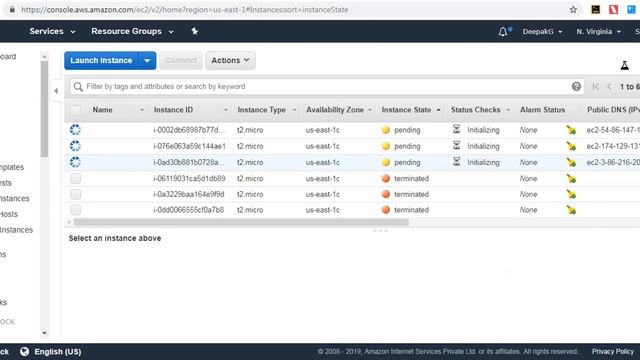Viewport: 640px width, 360px height.
Task: Select the checkbox for instance i-06119031ca5d1db89
Action: [75, 178]
